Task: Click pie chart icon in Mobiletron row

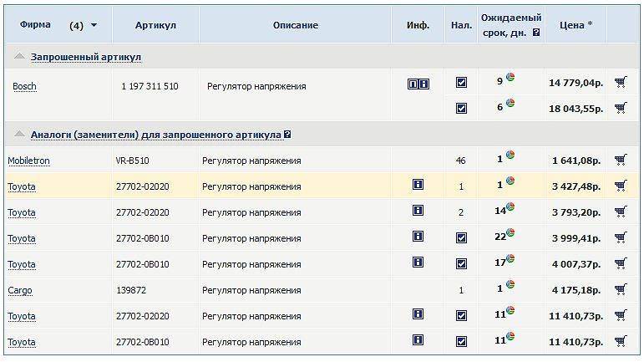Action: point(510,156)
